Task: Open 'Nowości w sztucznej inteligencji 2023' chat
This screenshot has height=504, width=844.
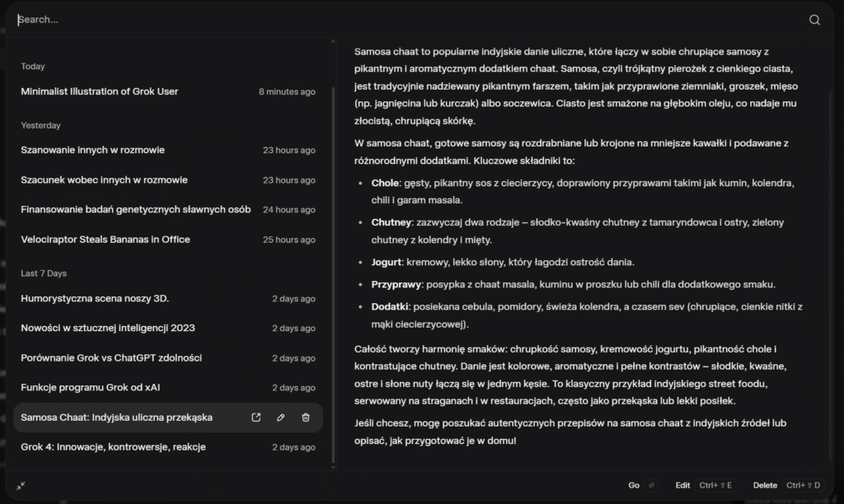Action: point(168,328)
